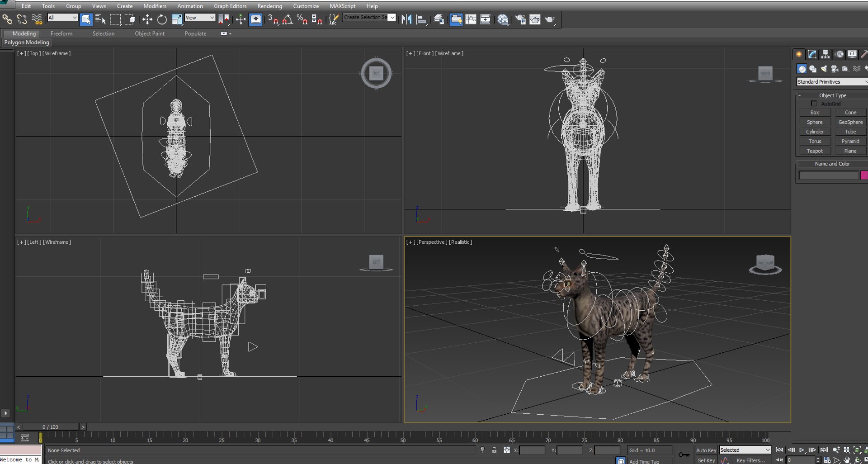This screenshot has height=464, width=868.
Task: Click the Mirror tool icon
Action: pyautogui.click(x=406, y=19)
